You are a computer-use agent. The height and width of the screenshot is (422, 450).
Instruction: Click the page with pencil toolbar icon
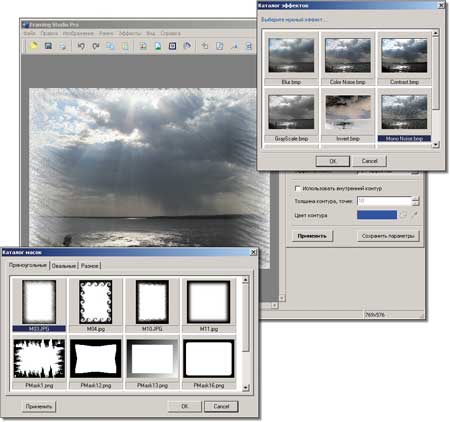click(219, 46)
